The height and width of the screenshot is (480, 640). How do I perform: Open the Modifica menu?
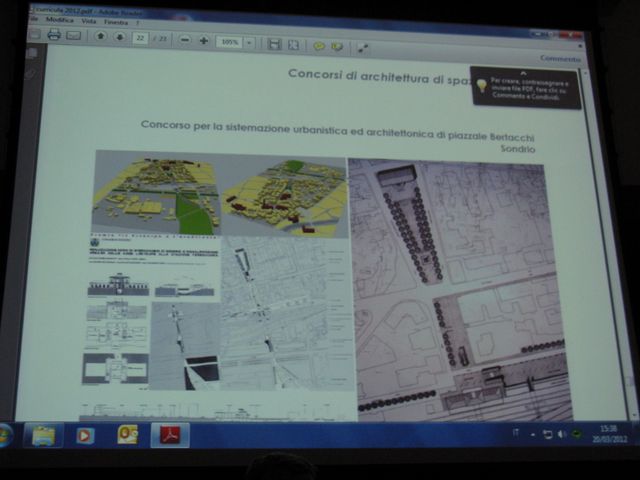click(60, 19)
